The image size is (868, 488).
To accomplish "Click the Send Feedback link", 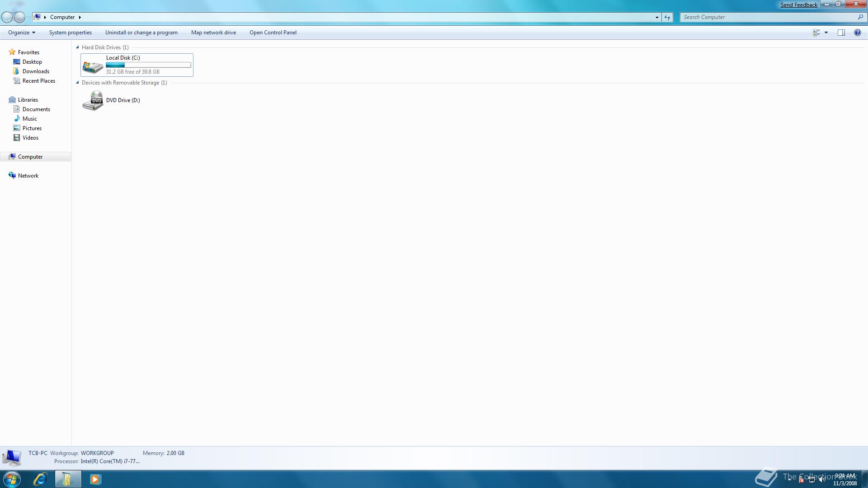I will point(798,5).
